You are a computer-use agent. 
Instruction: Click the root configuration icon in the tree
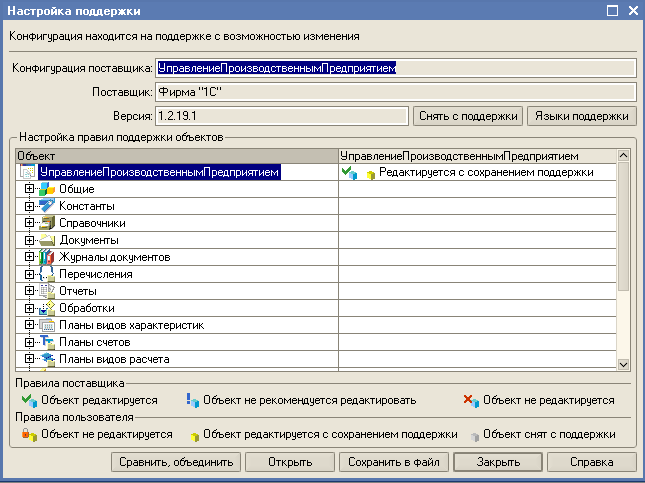point(28,172)
